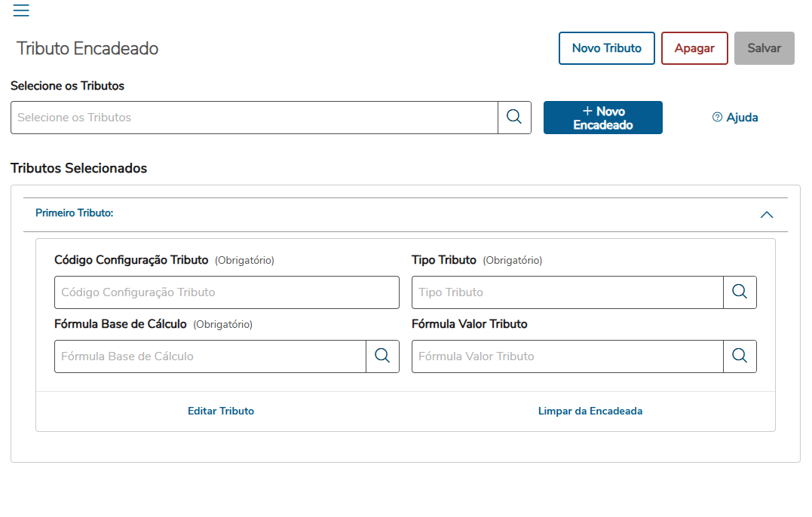Open the hamburger menu
This screenshot has width=812, height=517.
click(21, 11)
